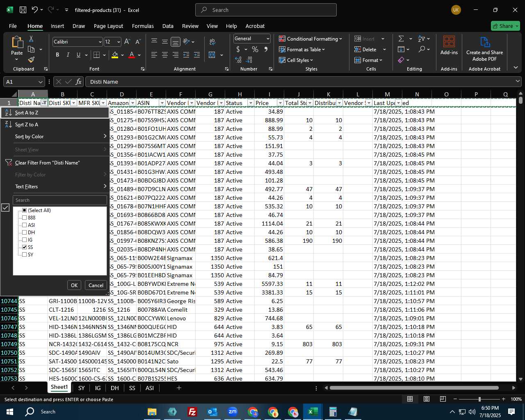Open Conditional Formatting dropdown
This screenshot has width=525, height=420.
click(x=310, y=39)
